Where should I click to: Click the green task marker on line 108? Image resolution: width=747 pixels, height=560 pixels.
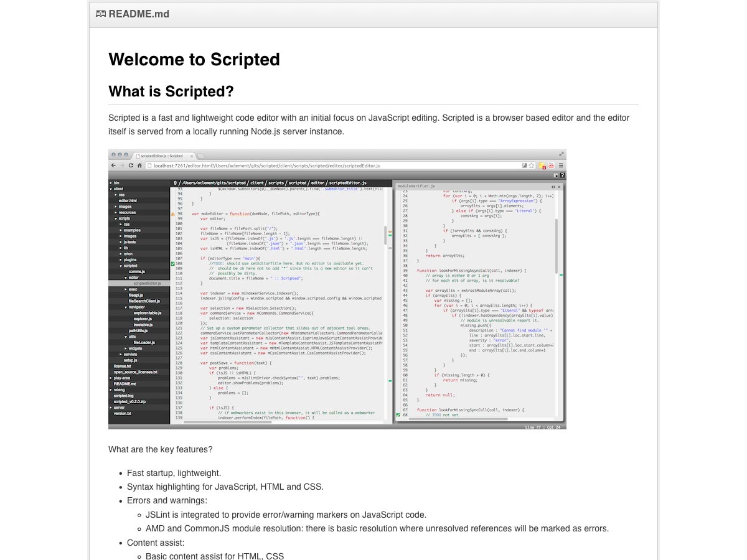pos(173,264)
